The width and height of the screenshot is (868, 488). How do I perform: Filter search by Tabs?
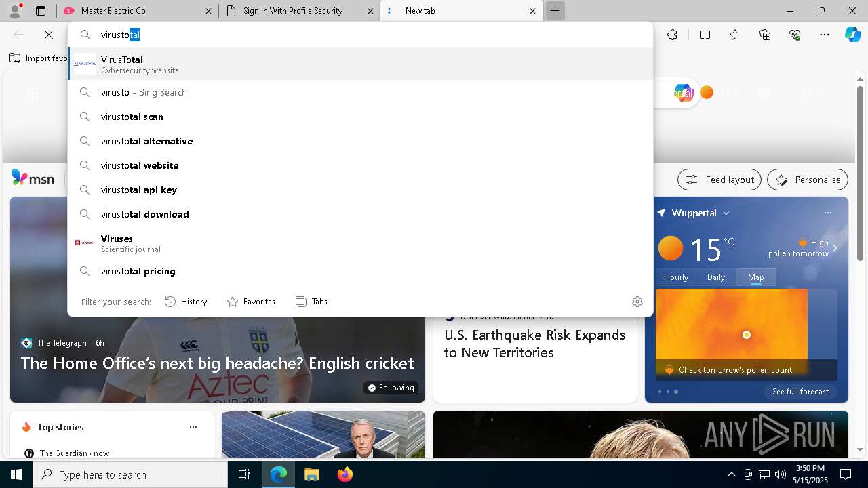tap(311, 302)
